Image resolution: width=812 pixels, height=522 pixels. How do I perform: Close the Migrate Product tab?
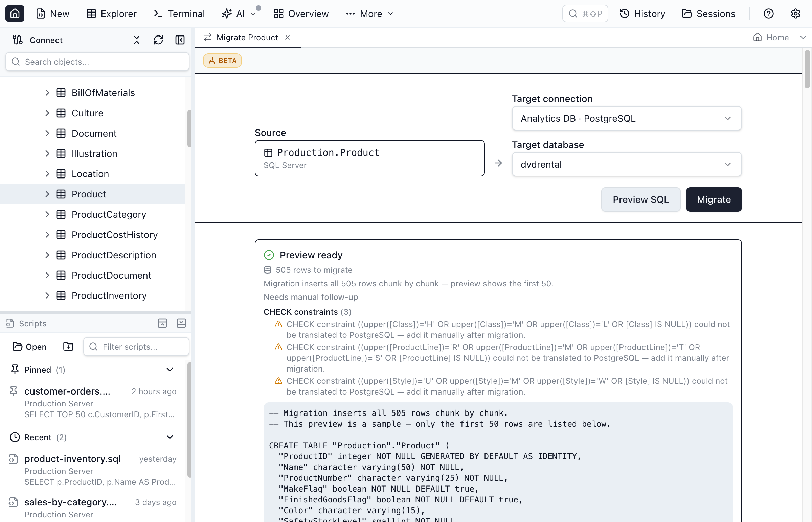[x=288, y=37]
